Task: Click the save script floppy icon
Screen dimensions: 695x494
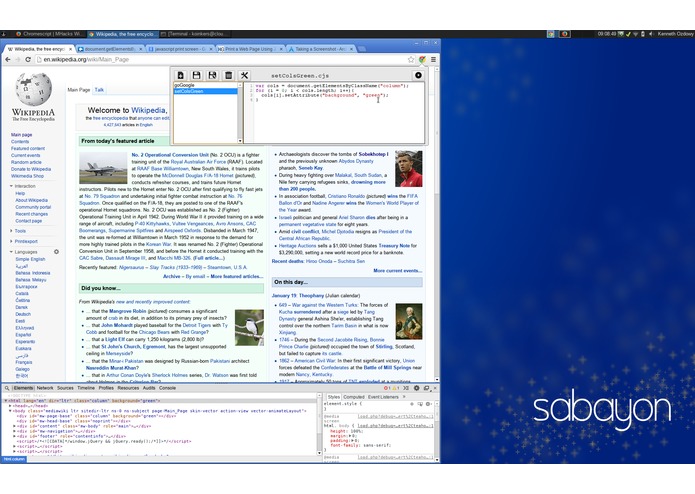Action: 196,75
